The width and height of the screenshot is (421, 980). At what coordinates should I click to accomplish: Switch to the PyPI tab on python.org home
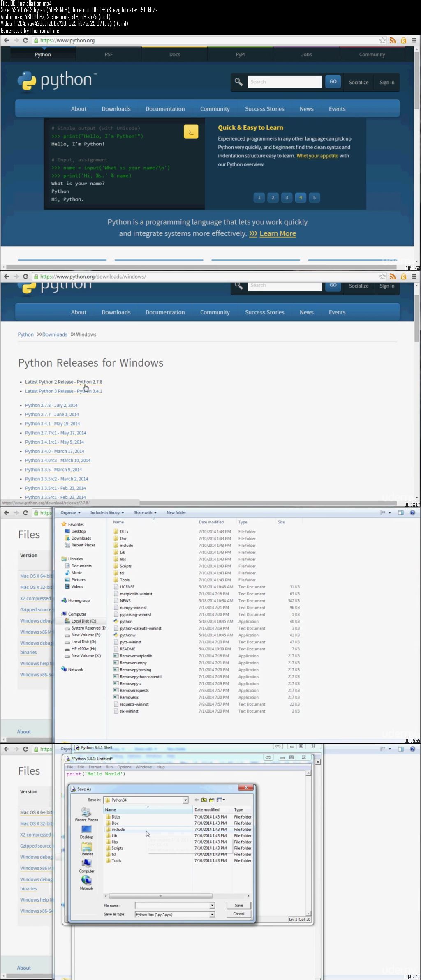(x=241, y=54)
